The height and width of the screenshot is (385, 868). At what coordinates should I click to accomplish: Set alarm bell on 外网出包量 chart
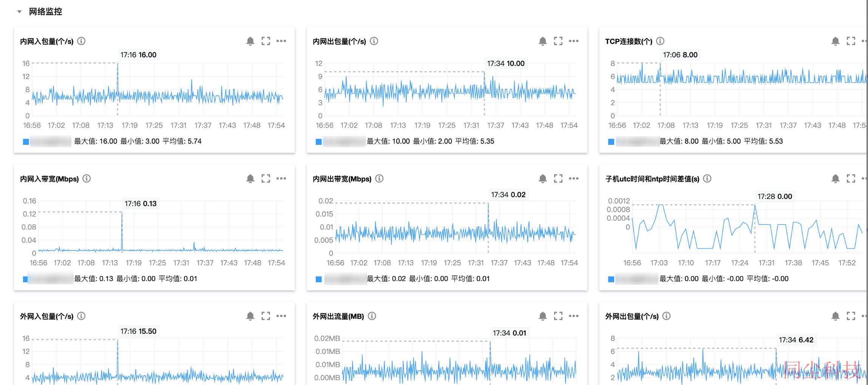(836, 316)
